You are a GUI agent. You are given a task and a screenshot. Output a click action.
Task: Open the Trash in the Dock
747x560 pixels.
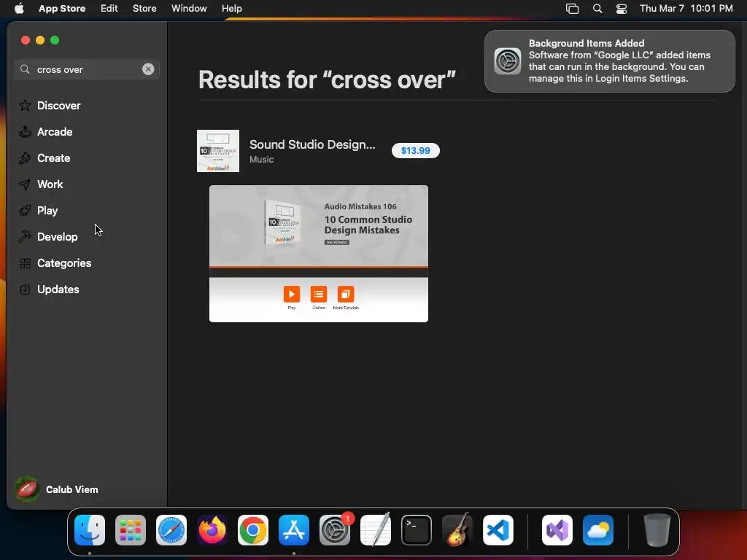(x=657, y=530)
